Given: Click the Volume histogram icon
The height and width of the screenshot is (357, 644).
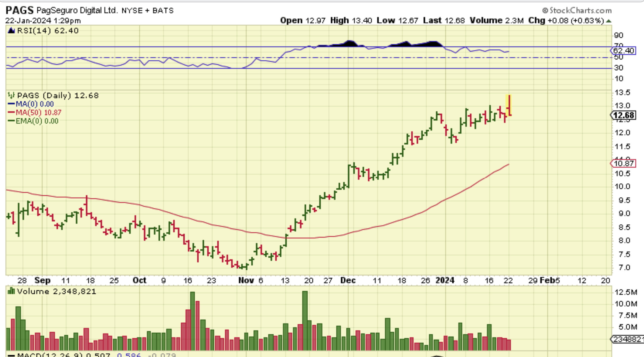Looking at the screenshot, I should click(11, 291).
